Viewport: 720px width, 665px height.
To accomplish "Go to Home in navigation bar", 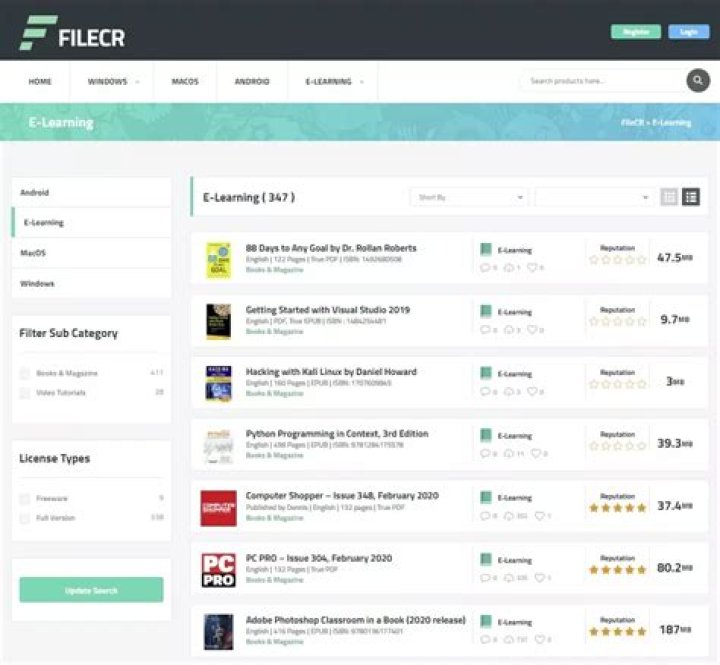I will click(40, 82).
